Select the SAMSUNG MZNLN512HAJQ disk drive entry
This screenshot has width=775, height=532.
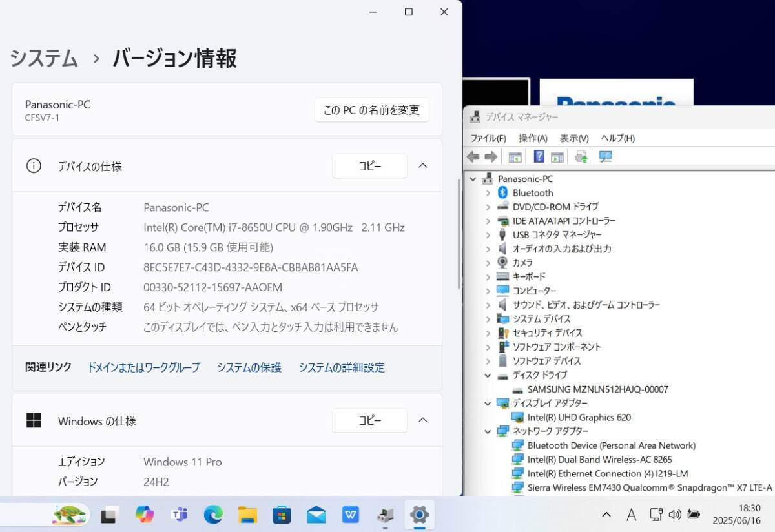coord(599,389)
